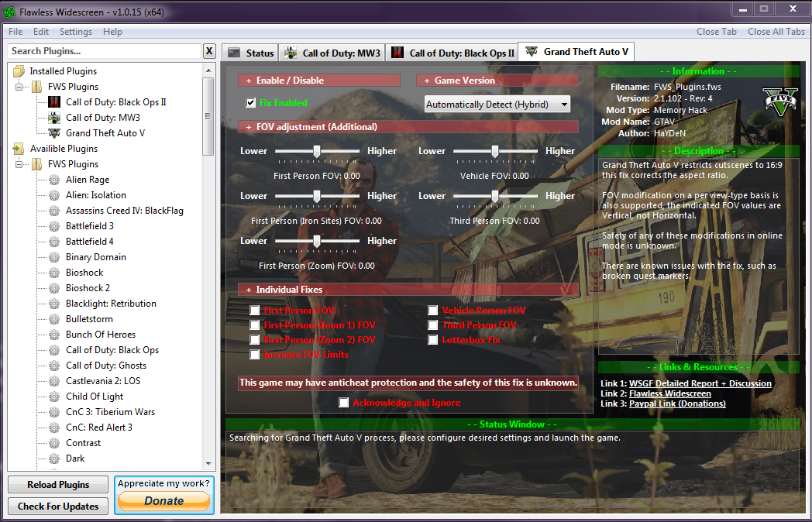Click the Search Plugins input field
Screen dimensions: 812x522
coord(104,51)
